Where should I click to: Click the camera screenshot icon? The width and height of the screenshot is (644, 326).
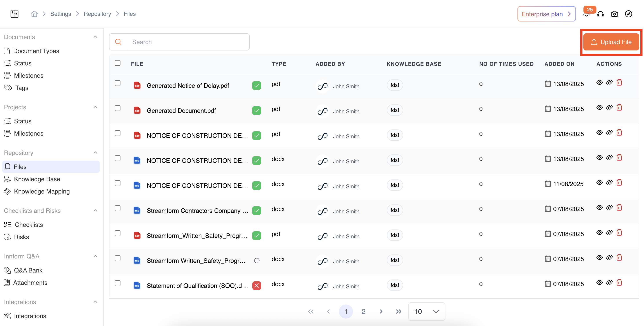pyautogui.click(x=614, y=14)
